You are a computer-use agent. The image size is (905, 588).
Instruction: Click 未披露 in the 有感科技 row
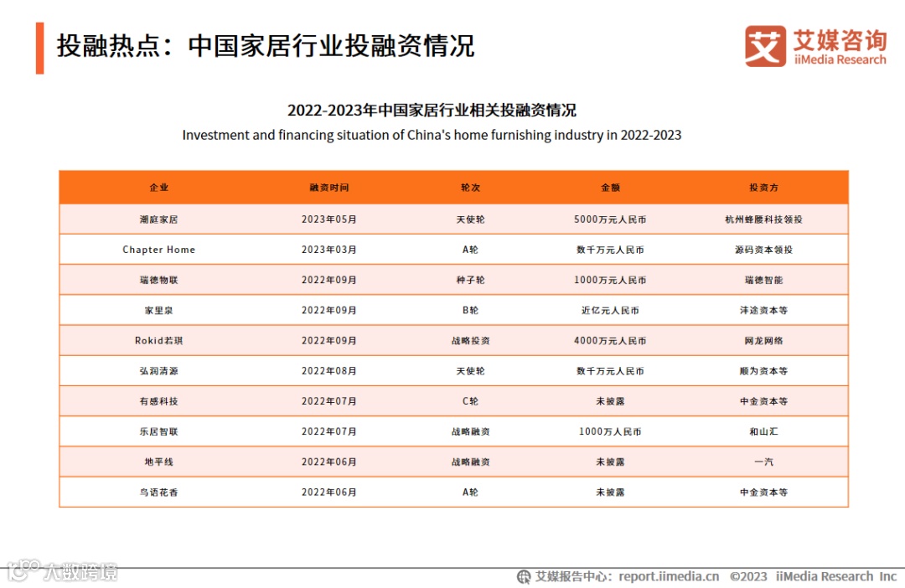[x=610, y=401]
